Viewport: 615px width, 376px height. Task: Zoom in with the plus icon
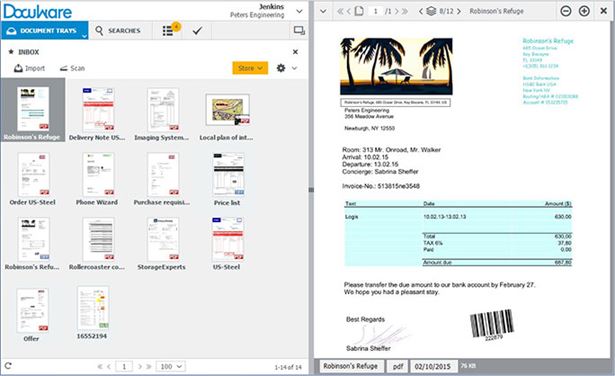584,11
